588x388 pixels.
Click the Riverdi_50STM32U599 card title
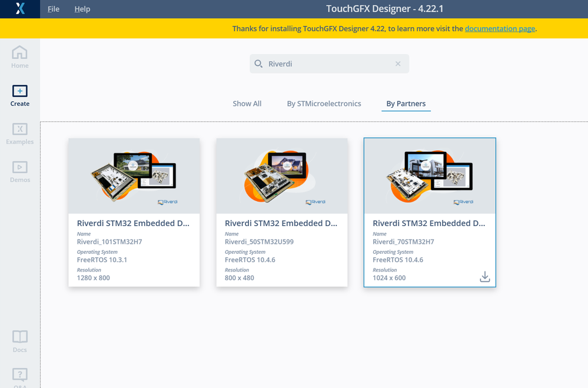coord(281,223)
